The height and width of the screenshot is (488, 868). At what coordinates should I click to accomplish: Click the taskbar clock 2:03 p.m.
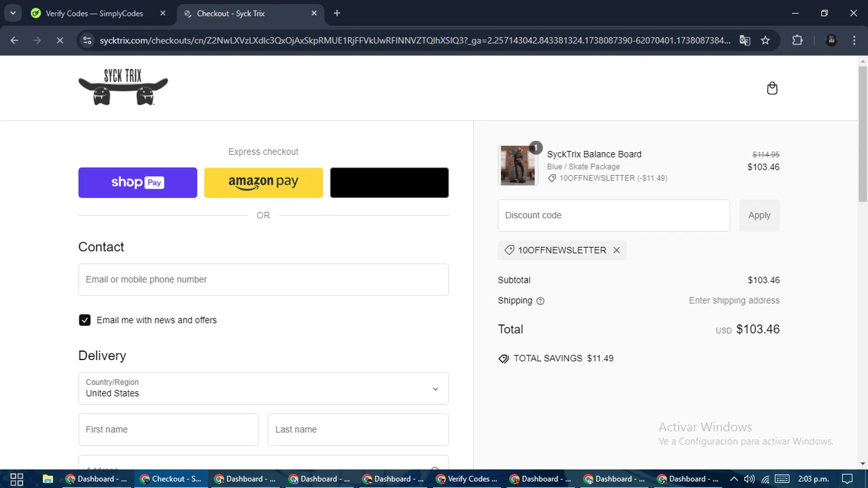[814, 479]
